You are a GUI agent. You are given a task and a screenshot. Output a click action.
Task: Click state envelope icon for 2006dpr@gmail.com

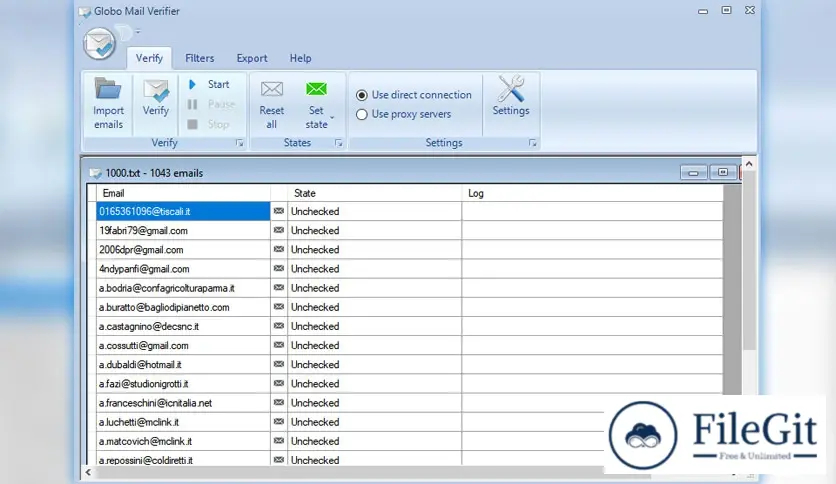[279, 249]
